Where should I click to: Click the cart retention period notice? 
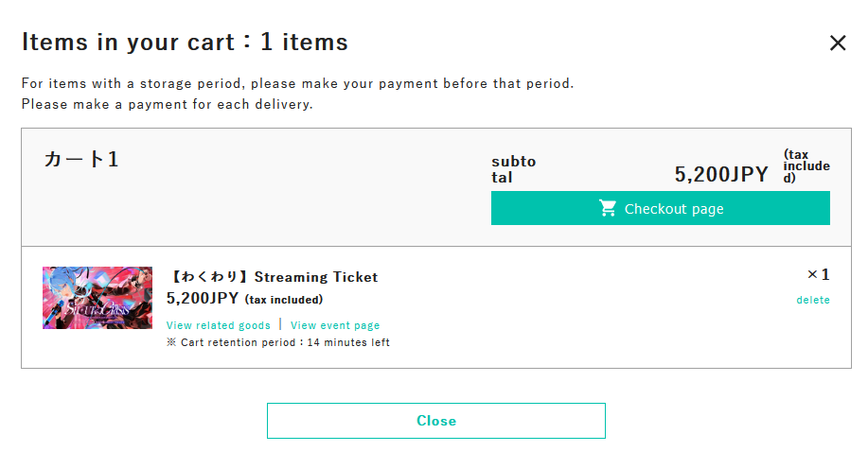(x=278, y=342)
